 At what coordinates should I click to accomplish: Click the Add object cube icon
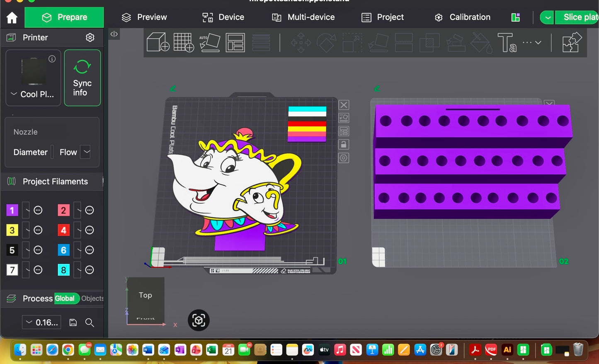click(x=158, y=42)
